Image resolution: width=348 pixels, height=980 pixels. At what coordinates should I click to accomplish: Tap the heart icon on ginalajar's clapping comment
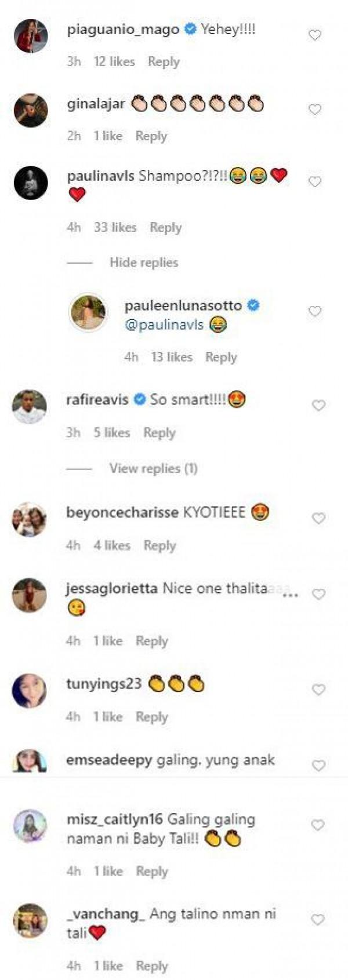coord(316,109)
